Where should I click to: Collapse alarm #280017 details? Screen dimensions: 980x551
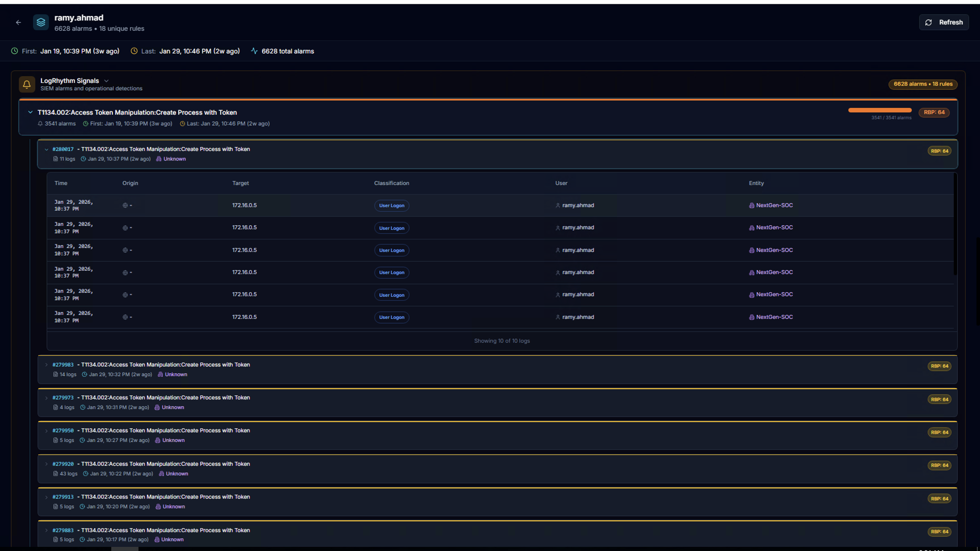47,150
